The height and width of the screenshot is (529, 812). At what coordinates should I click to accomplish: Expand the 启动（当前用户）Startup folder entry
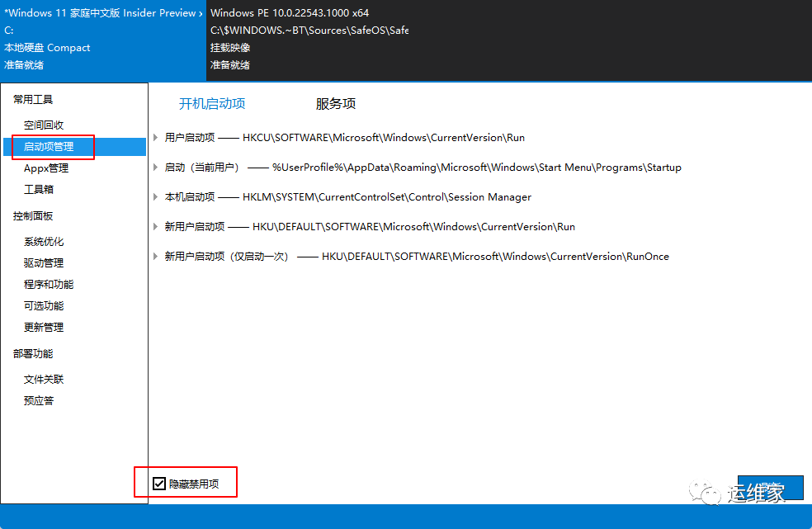tap(155, 168)
